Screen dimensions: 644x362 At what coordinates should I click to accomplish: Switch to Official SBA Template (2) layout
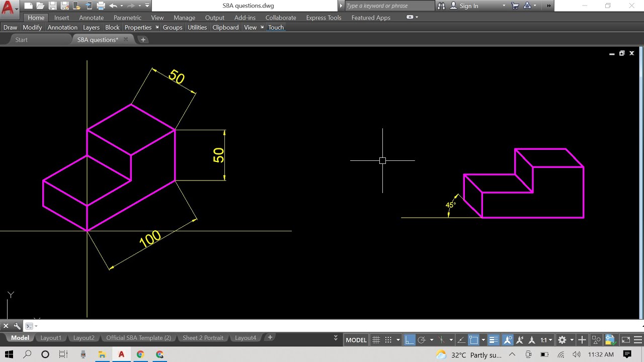tap(138, 338)
